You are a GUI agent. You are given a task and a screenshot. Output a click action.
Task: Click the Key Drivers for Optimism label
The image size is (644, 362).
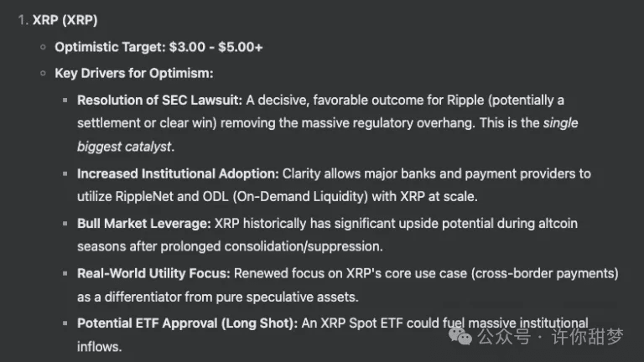coord(134,74)
